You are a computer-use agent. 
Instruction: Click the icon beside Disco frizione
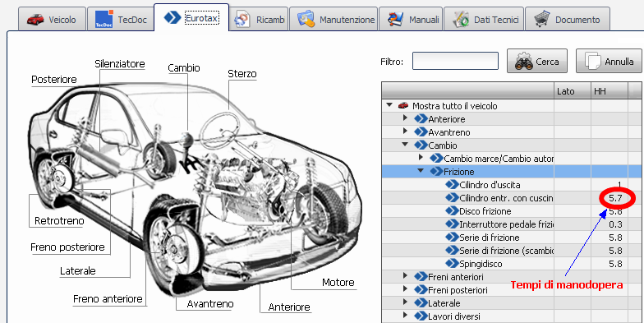[452, 211]
